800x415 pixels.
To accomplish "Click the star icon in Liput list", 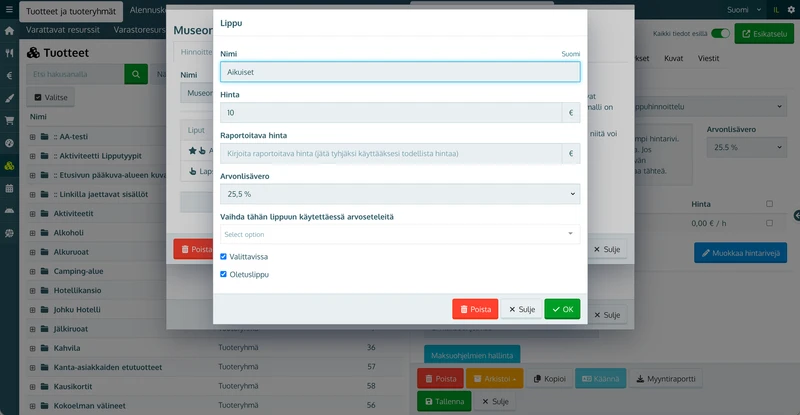I will click(x=192, y=151).
